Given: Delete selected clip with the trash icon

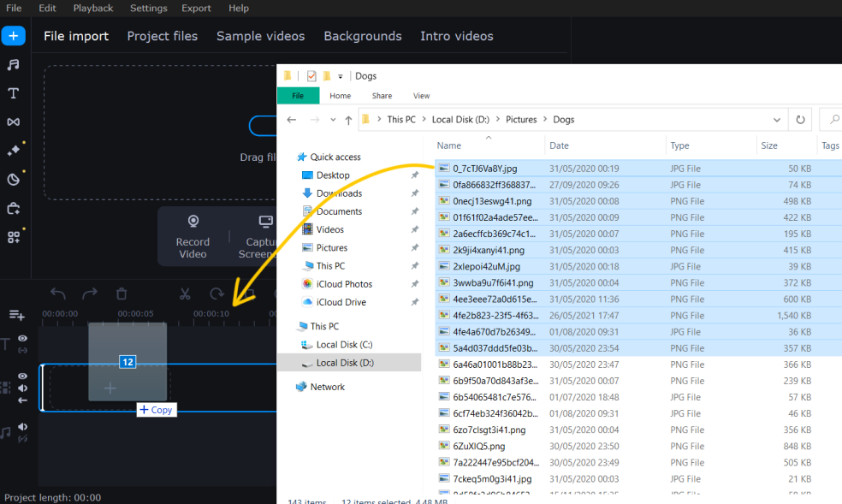Looking at the screenshot, I should [x=122, y=294].
